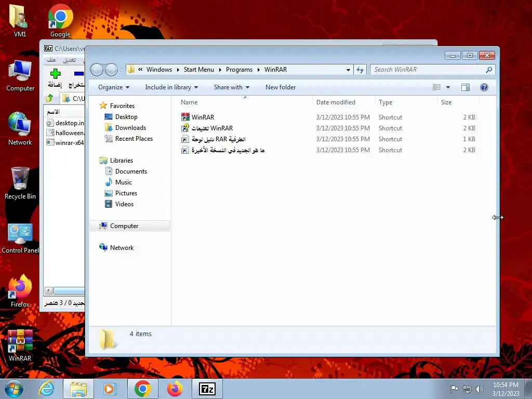Sort by Type column header
The height and width of the screenshot is (399, 532).
(385, 102)
